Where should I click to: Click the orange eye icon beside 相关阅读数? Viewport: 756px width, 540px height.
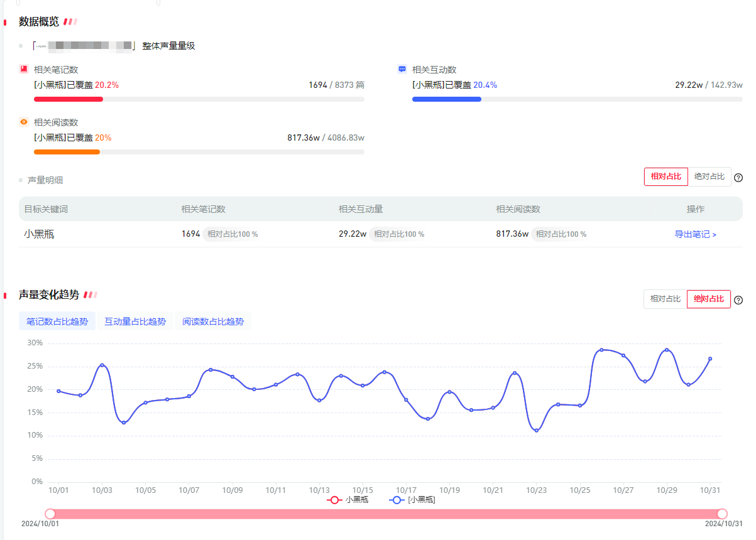click(x=24, y=122)
